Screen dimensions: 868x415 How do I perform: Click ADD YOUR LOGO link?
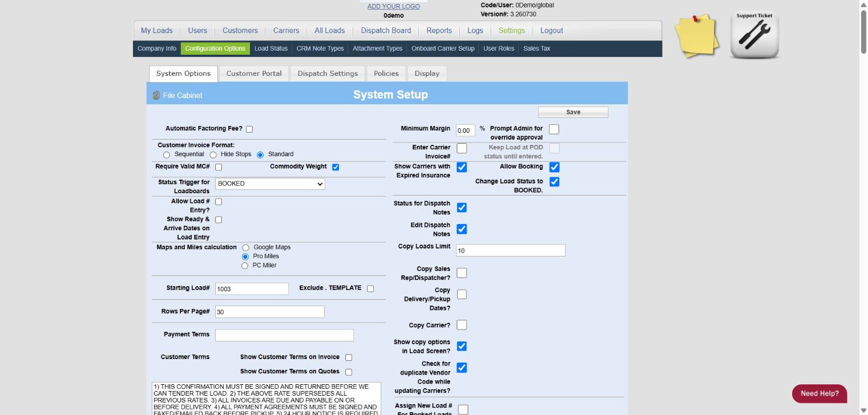(x=393, y=6)
